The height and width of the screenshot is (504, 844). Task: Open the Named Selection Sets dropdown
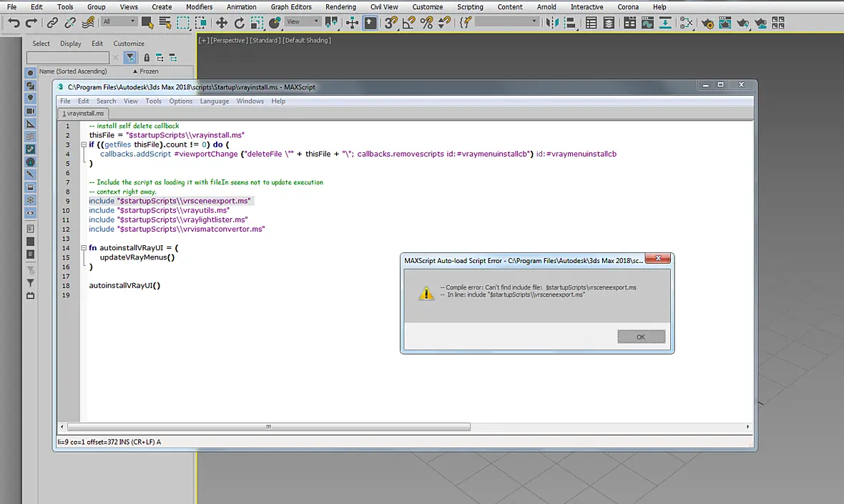coord(506,21)
